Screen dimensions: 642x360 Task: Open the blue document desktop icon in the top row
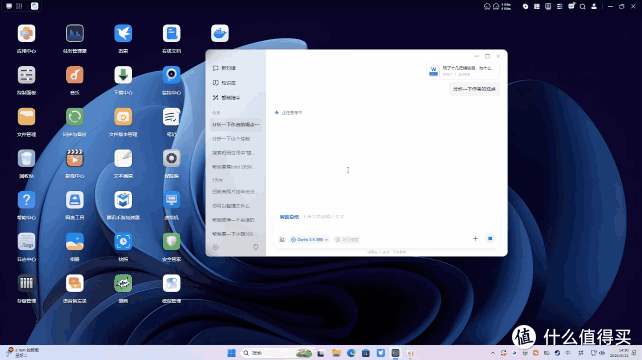[171, 34]
